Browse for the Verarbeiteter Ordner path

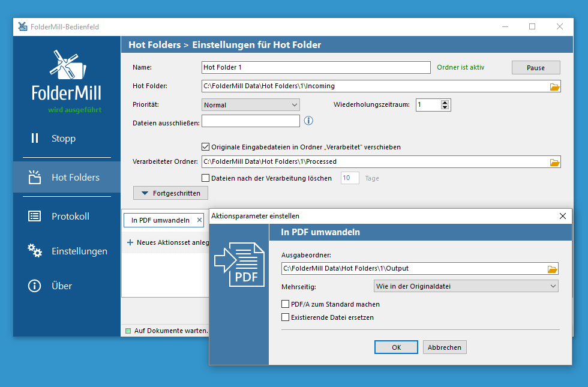click(x=554, y=163)
